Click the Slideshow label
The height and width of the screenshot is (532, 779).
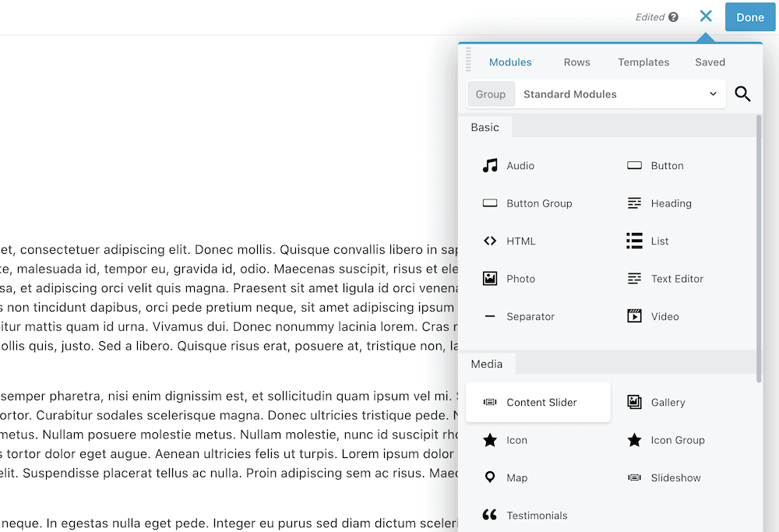coord(675,478)
